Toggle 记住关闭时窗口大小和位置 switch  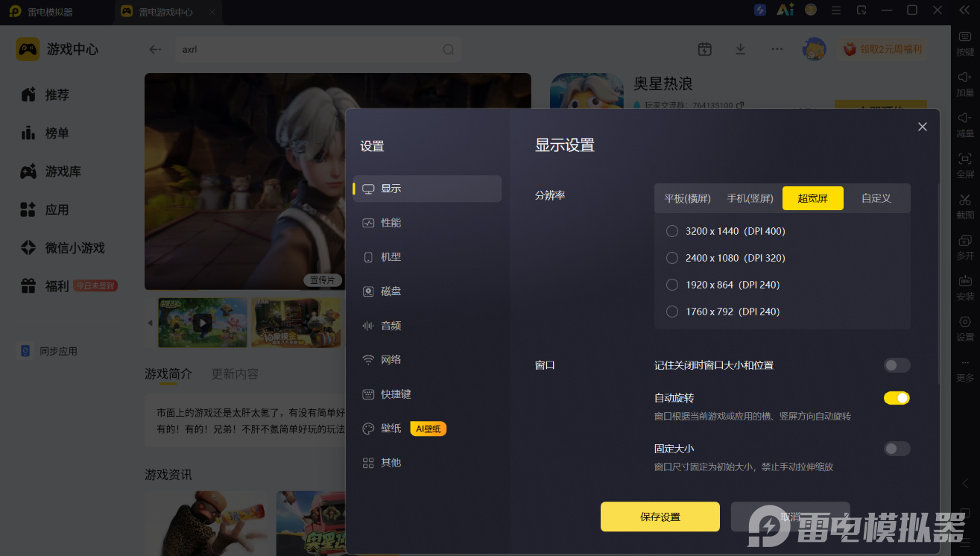point(897,365)
